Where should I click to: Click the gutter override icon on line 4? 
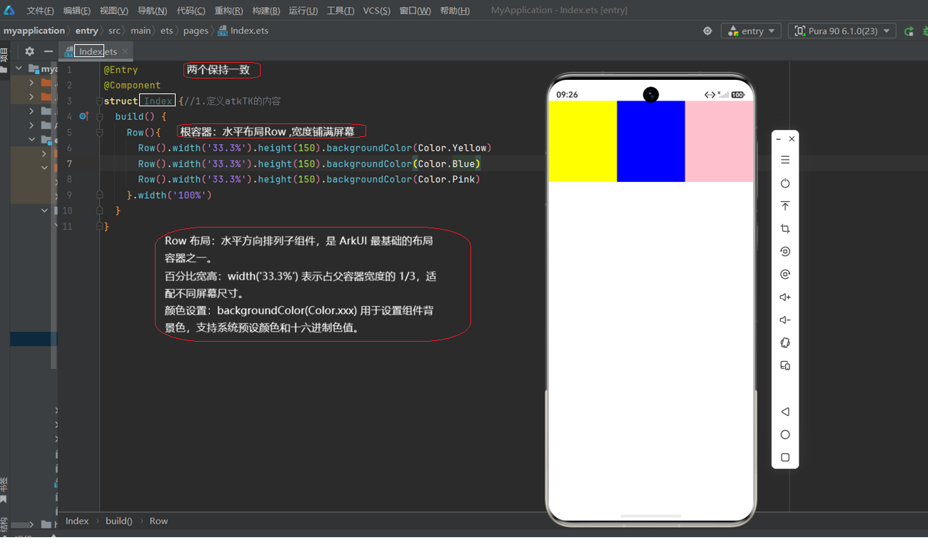[x=84, y=116]
